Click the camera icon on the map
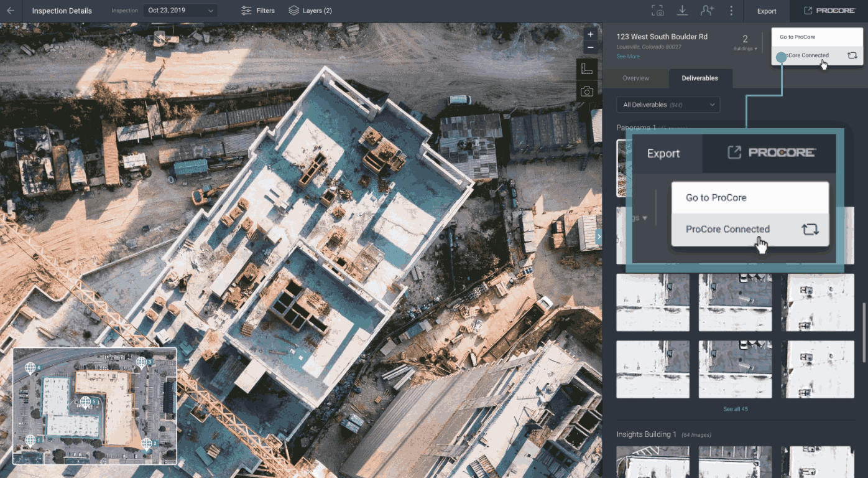This screenshot has width=868, height=478. pyautogui.click(x=587, y=91)
